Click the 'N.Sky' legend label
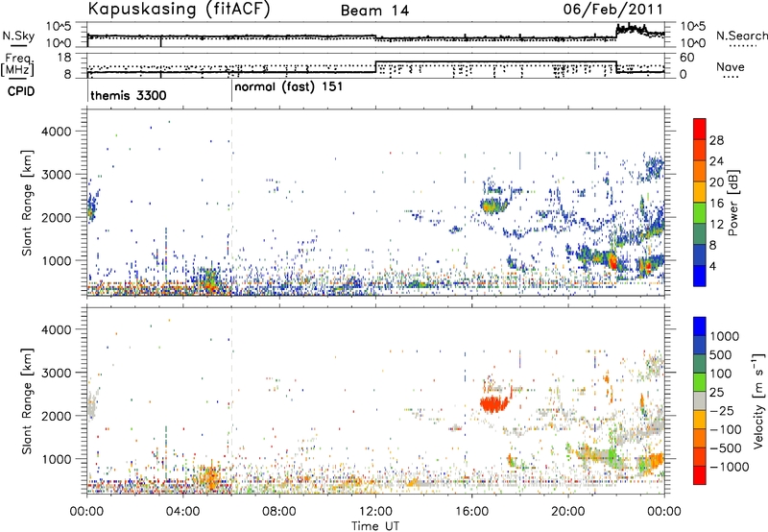The width and height of the screenshot is (768, 532). pyautogui.click(x=18, y=36)
